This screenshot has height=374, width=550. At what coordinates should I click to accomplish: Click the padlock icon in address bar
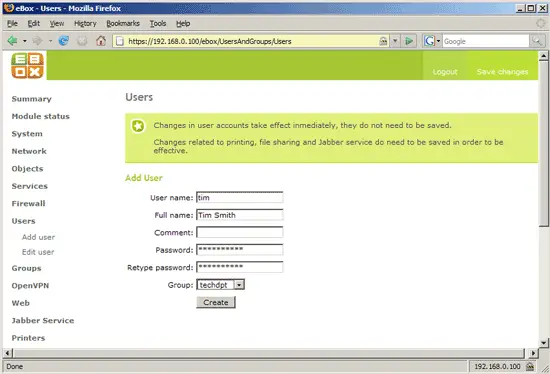[383, 41]
